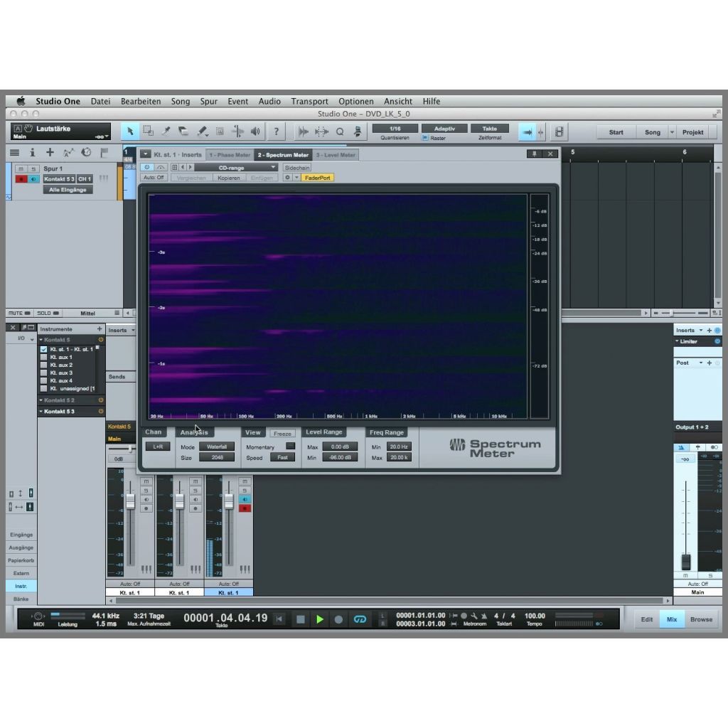Viewport: 728px width, 728px height.
Task: Open the Transport menu
Action: coord(309,101)
